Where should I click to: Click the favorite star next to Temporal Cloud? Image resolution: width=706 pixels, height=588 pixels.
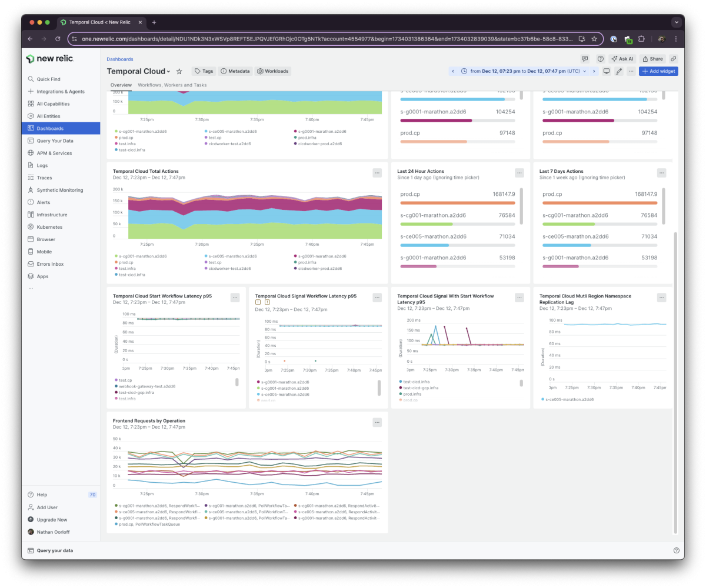(x=179, y=71)
